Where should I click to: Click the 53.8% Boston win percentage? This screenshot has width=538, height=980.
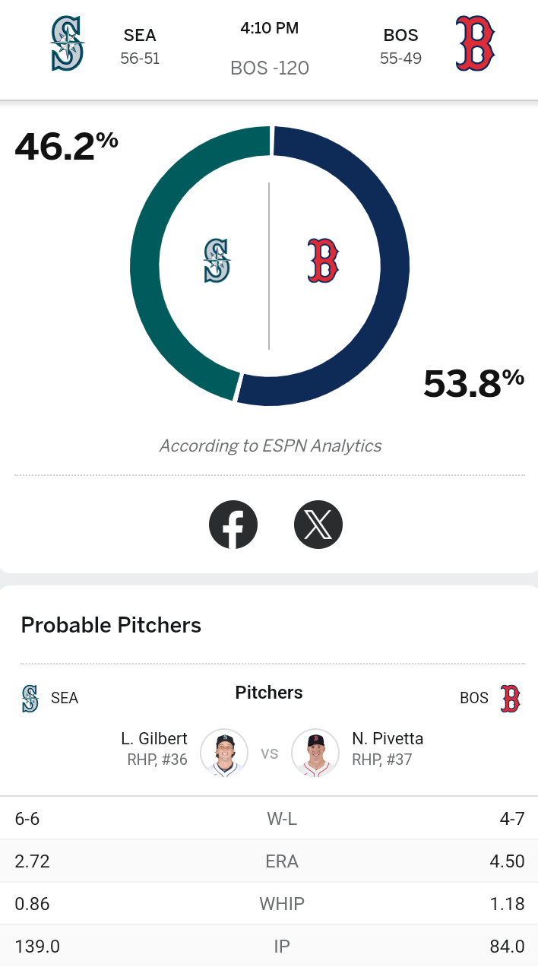474,382
